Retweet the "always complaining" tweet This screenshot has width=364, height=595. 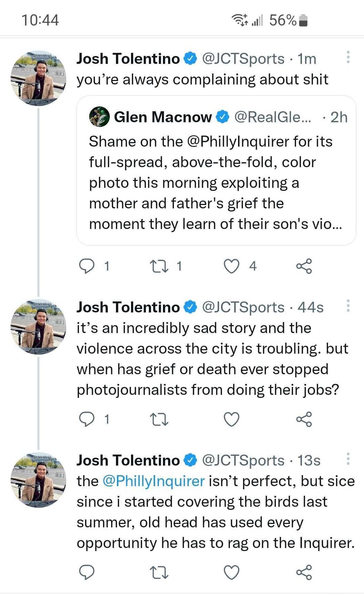159,266
